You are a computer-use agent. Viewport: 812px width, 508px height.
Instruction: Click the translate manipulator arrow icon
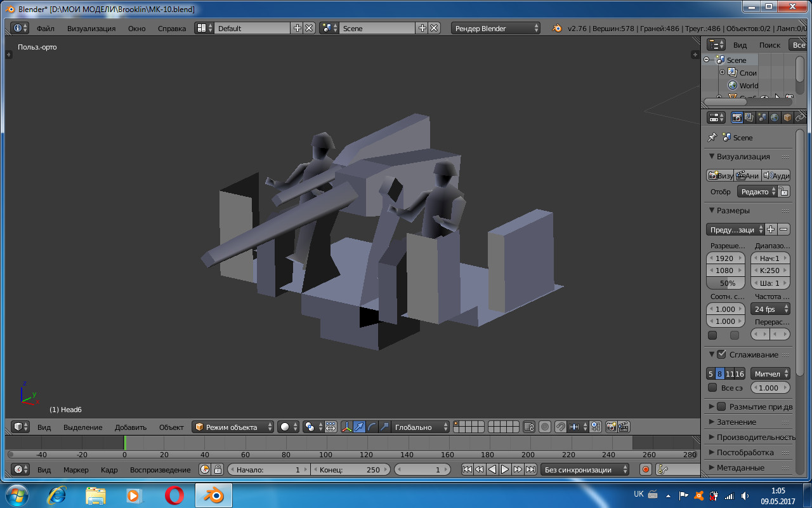(360, 427)
